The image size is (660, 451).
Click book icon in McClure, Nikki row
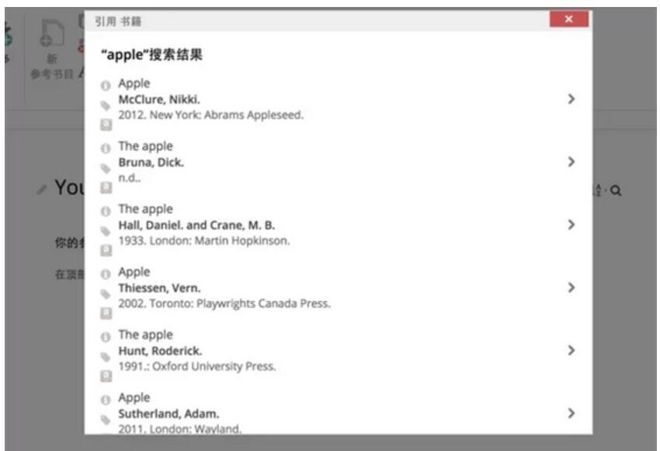106,125
